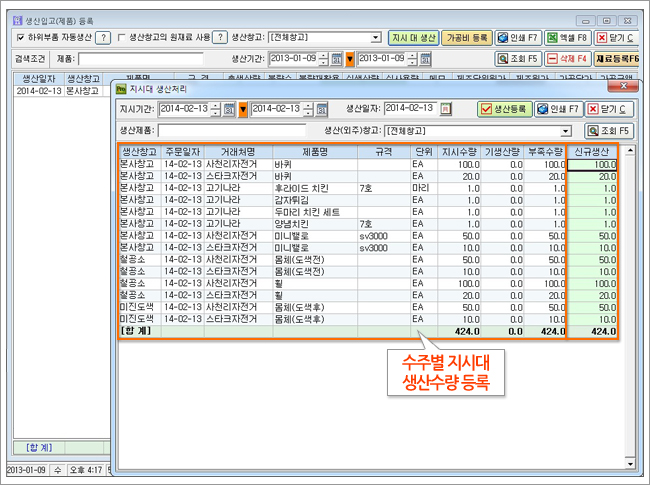Click the 지시수량 column header
The image size is (650, 485).
(459, 152)
